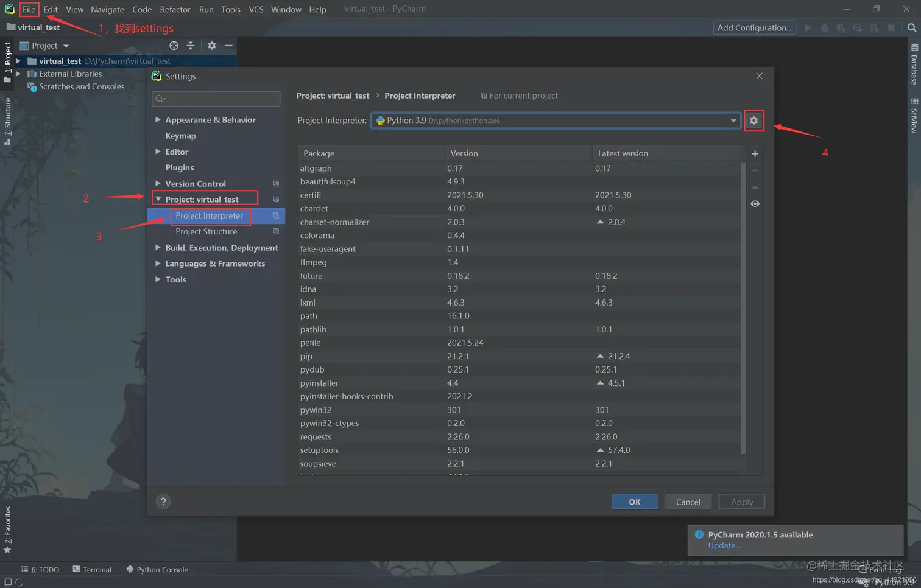Click the Run arrow icon in toolbar
This screenshot has width=921, height=588.
[808, 27]
